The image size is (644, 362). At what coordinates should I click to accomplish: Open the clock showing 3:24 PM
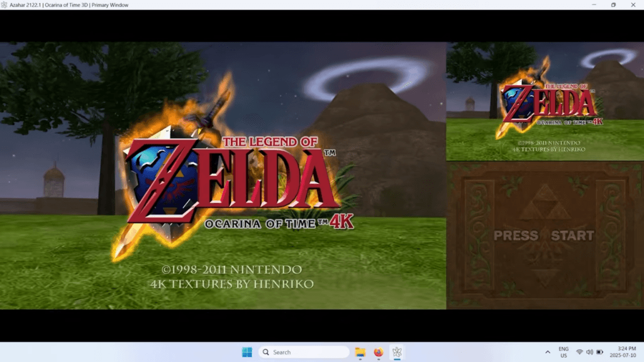click(x=623, y=352)
